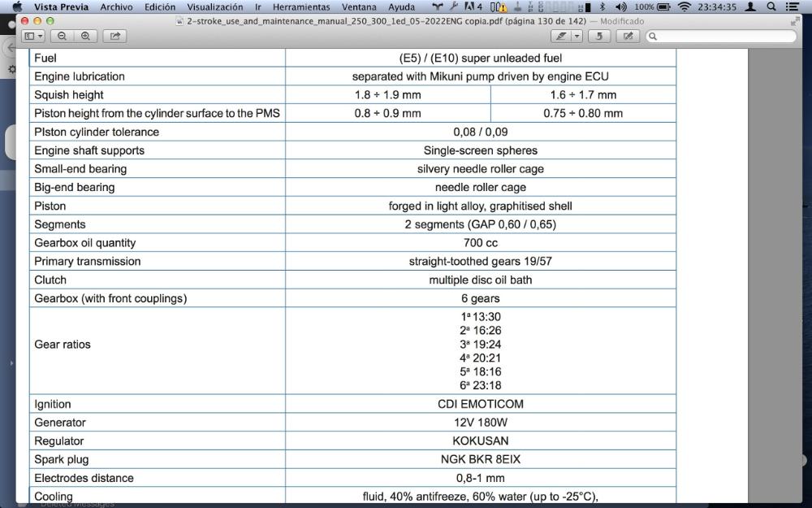Open the volume control in menu bar

[621, 7]
